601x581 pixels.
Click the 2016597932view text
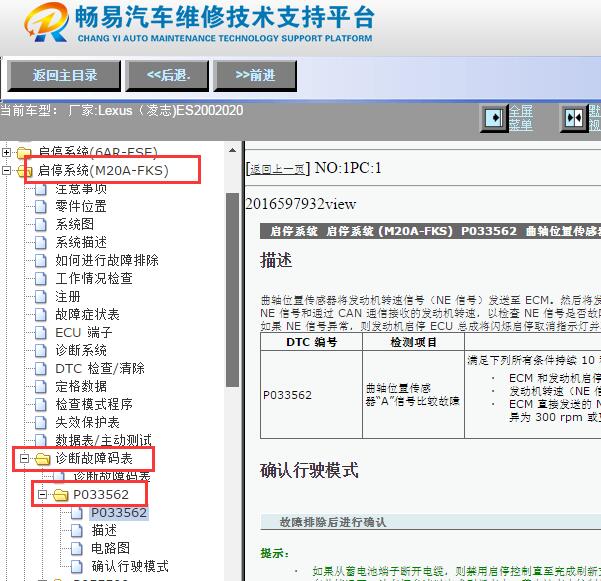point(301,204)
